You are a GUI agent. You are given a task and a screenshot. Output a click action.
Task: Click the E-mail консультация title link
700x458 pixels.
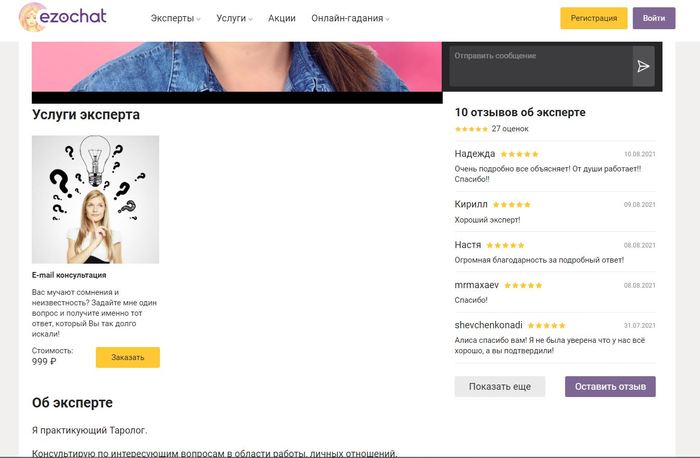coord(69,275)
